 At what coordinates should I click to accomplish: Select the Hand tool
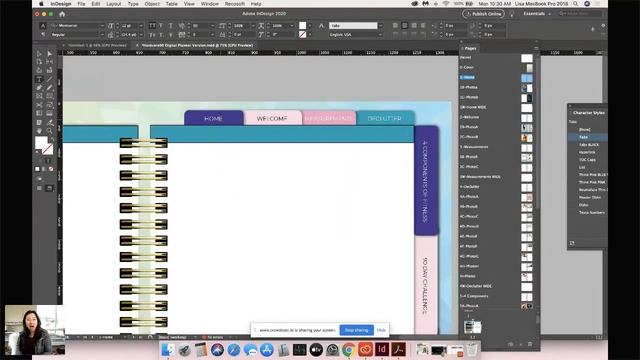(39, 131)
